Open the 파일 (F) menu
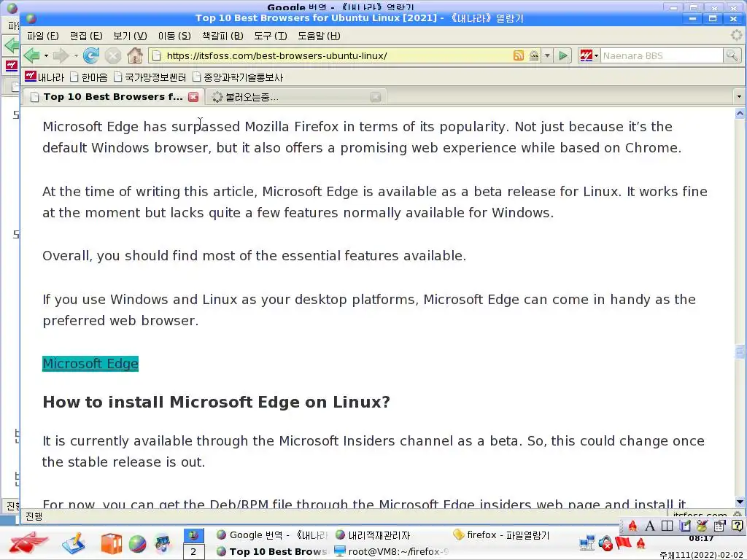 (42, 36)
